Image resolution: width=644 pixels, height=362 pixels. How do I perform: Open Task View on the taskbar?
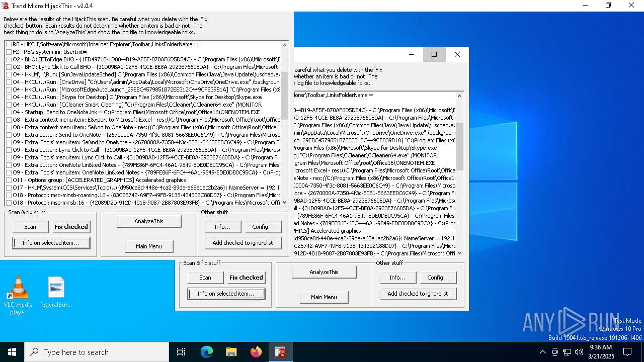coord(181,352)
